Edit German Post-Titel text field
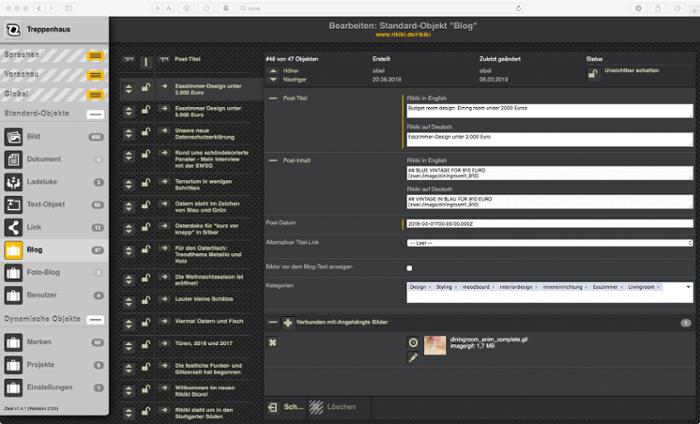 click(550, 139)
